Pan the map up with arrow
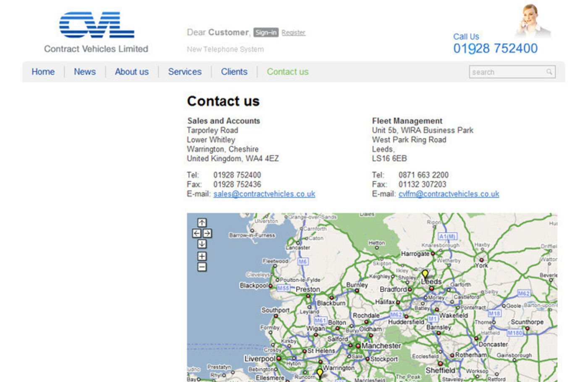588x382 pixels. [x=202, y=223]
